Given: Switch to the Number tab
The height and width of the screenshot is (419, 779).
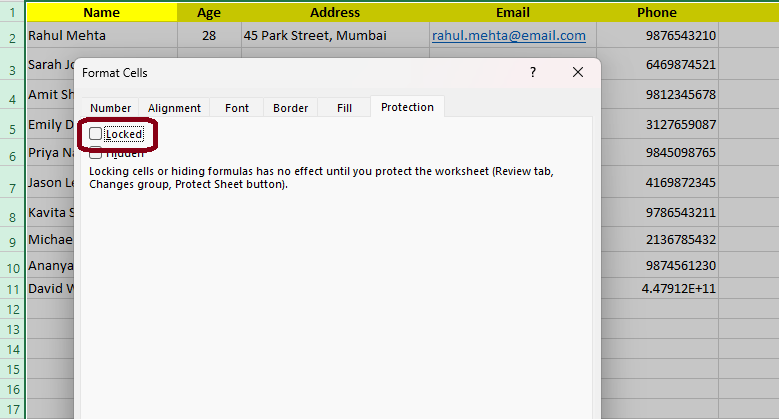Looking at the screenshot, I should coord(110,108).
